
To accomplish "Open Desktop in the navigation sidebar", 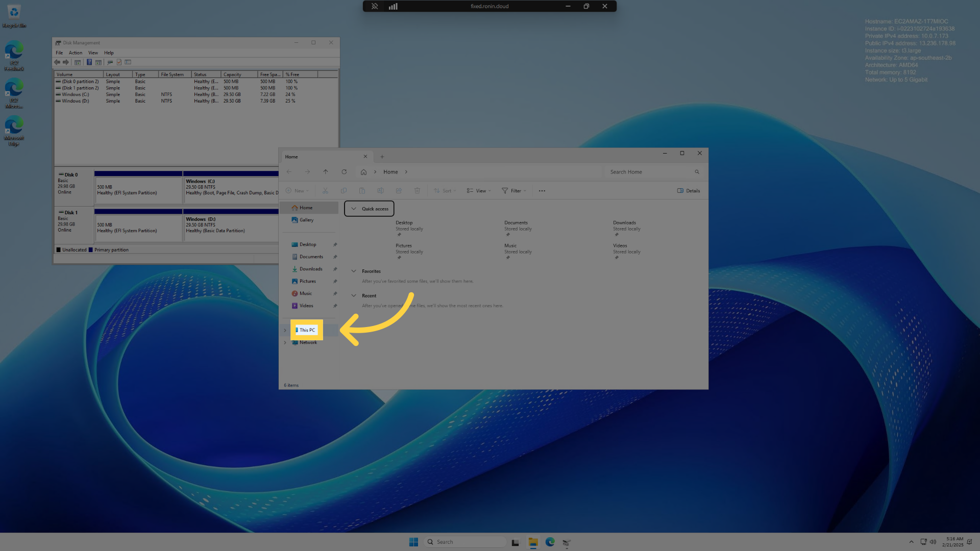I will click(x=308, y=244).
